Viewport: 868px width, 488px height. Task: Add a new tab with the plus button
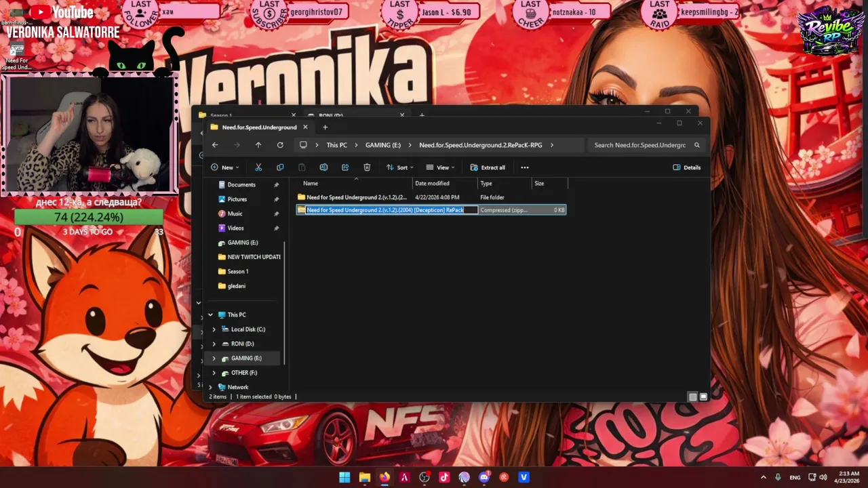(325, 127)
